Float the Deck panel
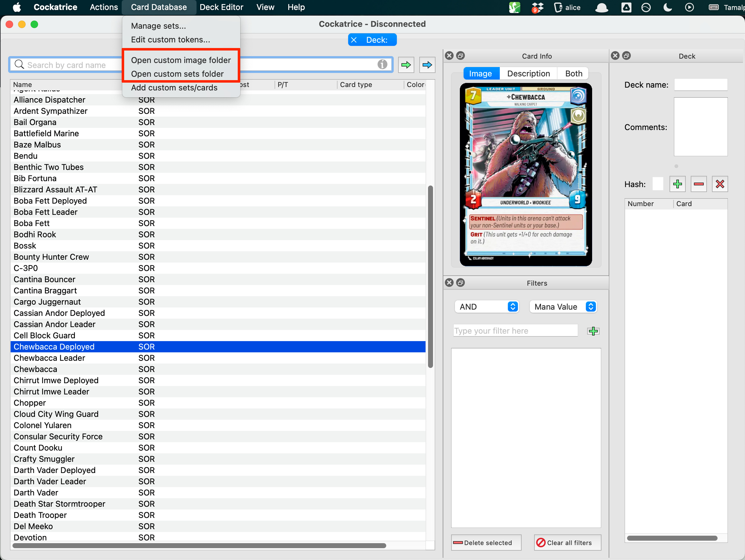 (626, 56)
